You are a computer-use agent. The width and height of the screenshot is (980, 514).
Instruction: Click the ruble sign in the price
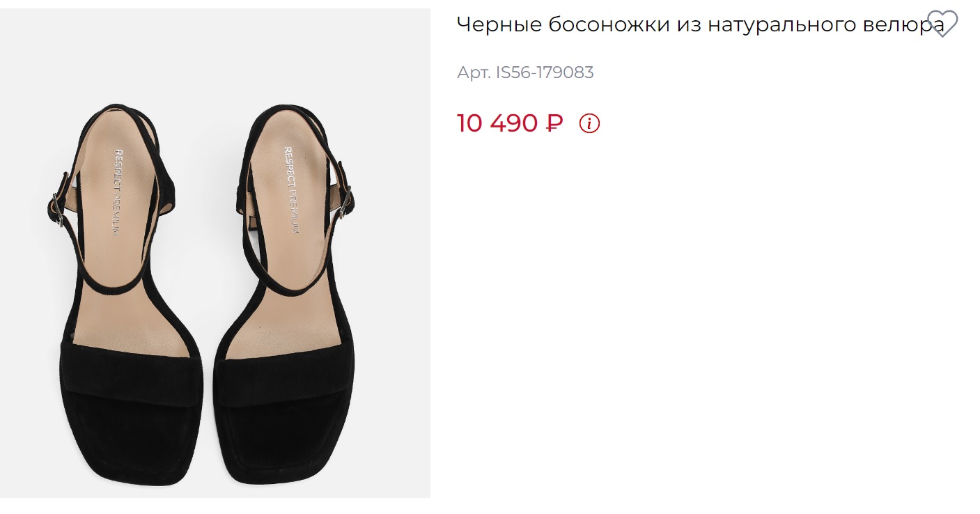554,123
